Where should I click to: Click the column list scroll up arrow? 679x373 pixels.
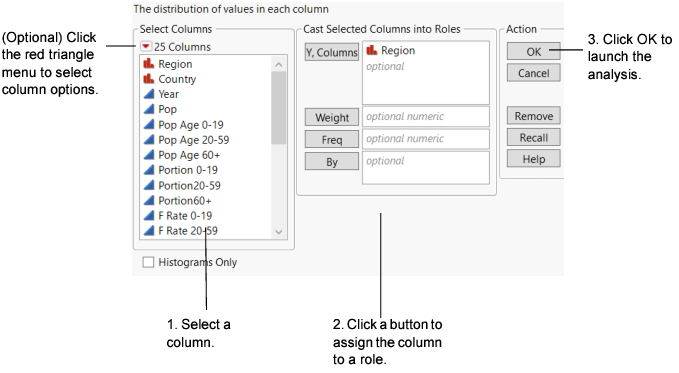(x=278, y=64)
